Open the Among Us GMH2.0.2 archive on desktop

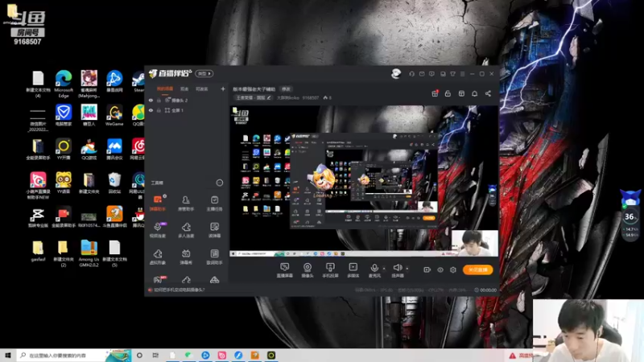click(89, 253)
